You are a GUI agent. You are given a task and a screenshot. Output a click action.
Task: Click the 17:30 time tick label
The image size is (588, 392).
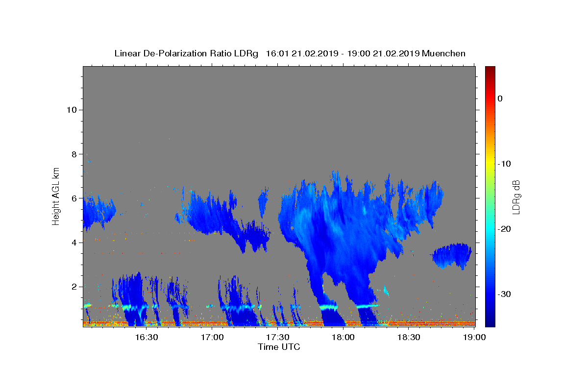[x=278, y=337]
